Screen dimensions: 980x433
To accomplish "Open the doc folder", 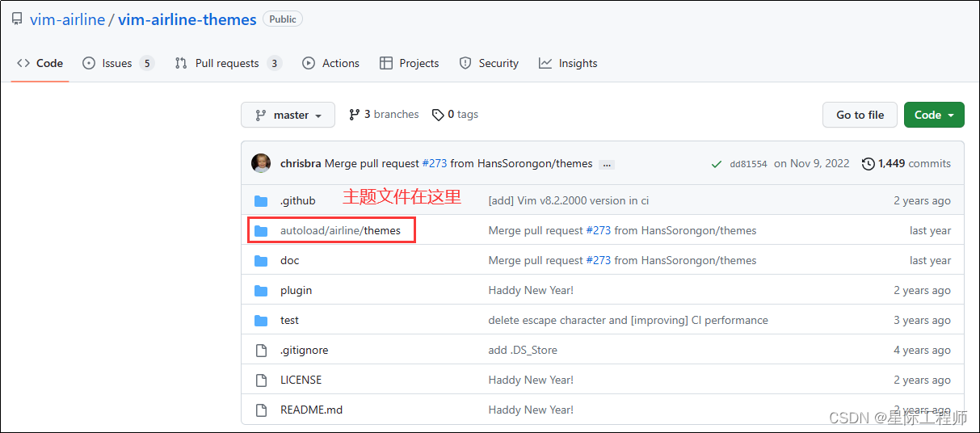I will tap(289, 260).
